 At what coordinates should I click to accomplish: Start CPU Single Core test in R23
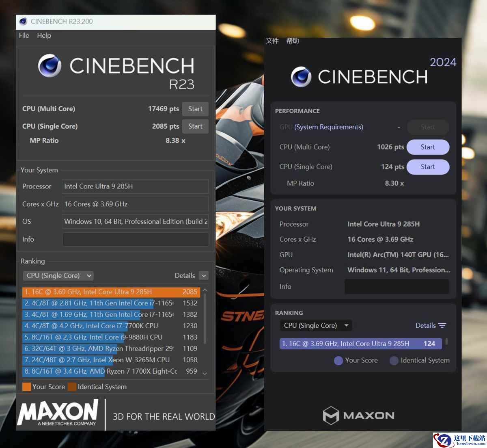pos(195,126)
